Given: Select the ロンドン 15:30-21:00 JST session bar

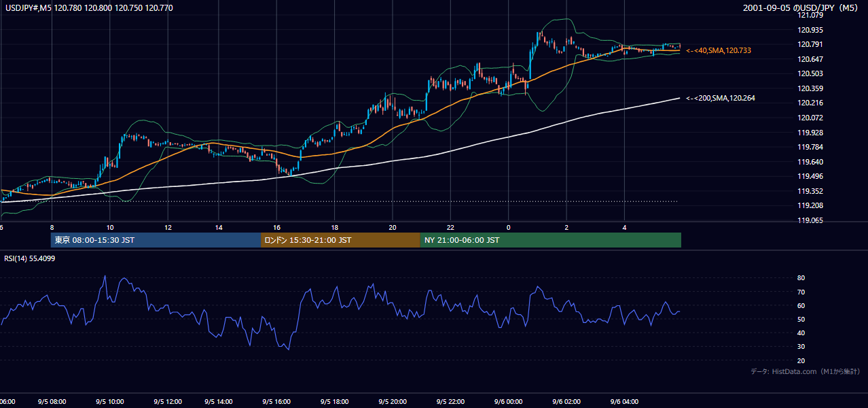Looking at the screenshot, I should (340, 240).
